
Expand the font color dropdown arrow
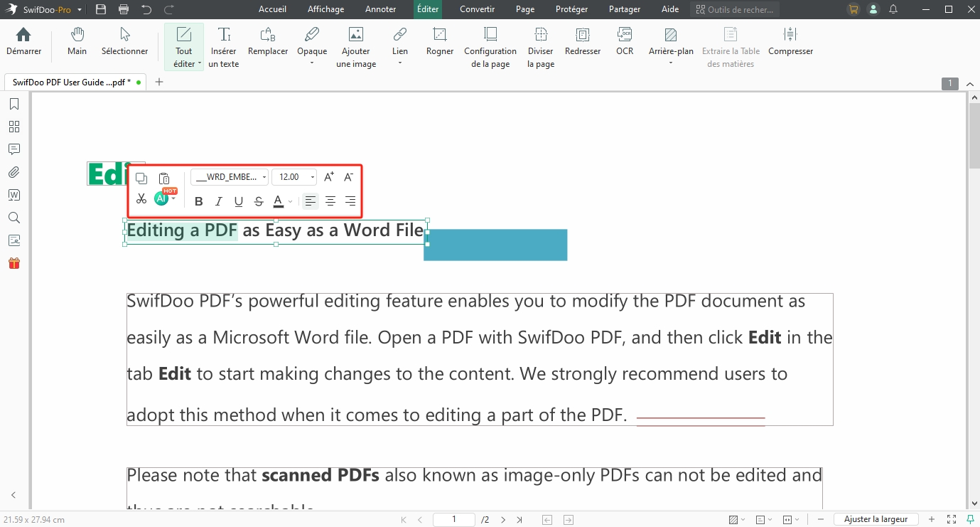click(290, 202)
